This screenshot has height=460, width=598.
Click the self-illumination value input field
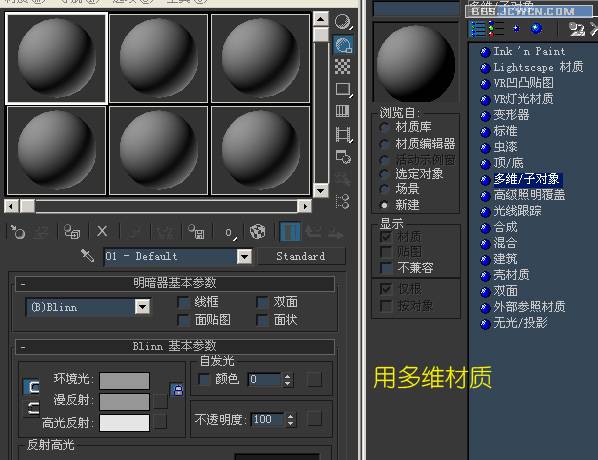pyautogui.click(x=265, y=379)
